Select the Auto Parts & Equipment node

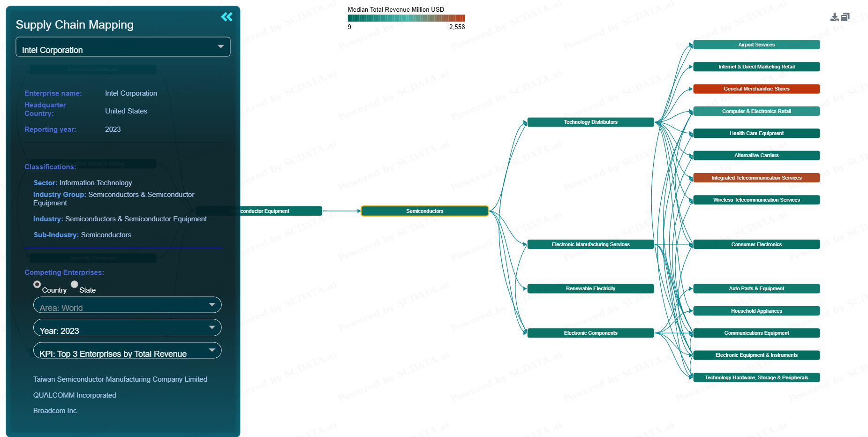tap(756, 289)
